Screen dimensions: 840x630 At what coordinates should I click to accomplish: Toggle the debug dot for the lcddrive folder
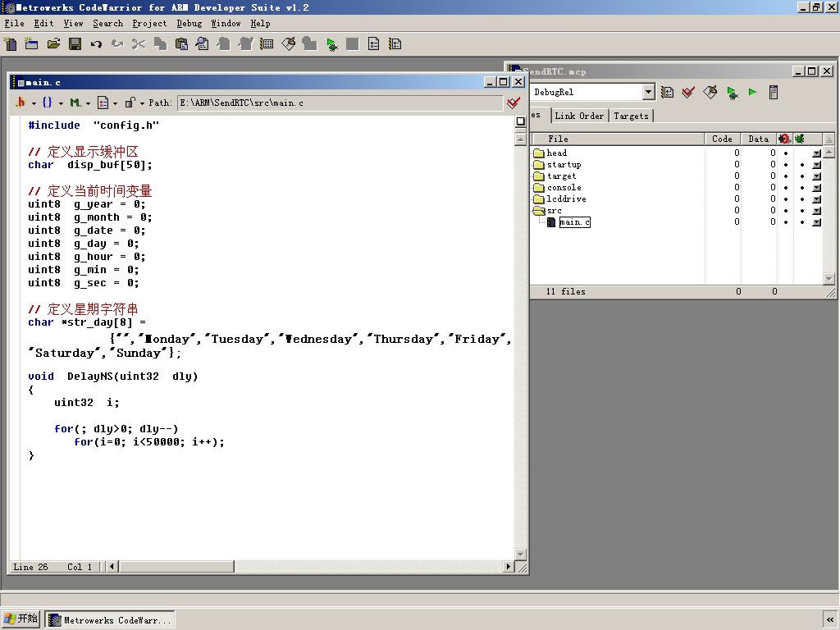(x=802, y=199)
